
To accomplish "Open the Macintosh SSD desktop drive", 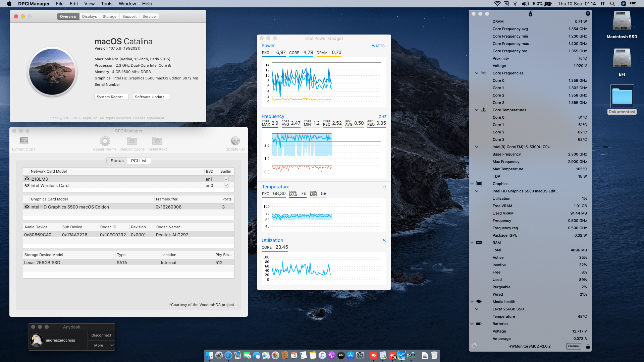I will [x=622, y=21].
